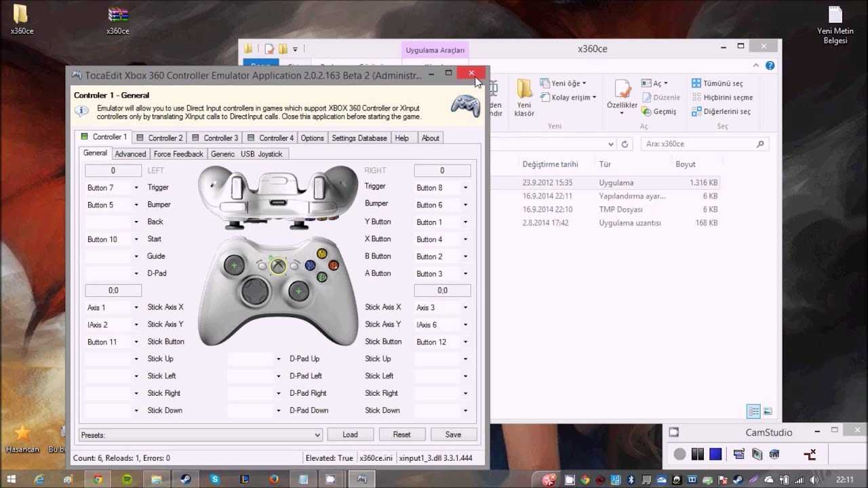Open the Steam icon in the taskbar

185,479
